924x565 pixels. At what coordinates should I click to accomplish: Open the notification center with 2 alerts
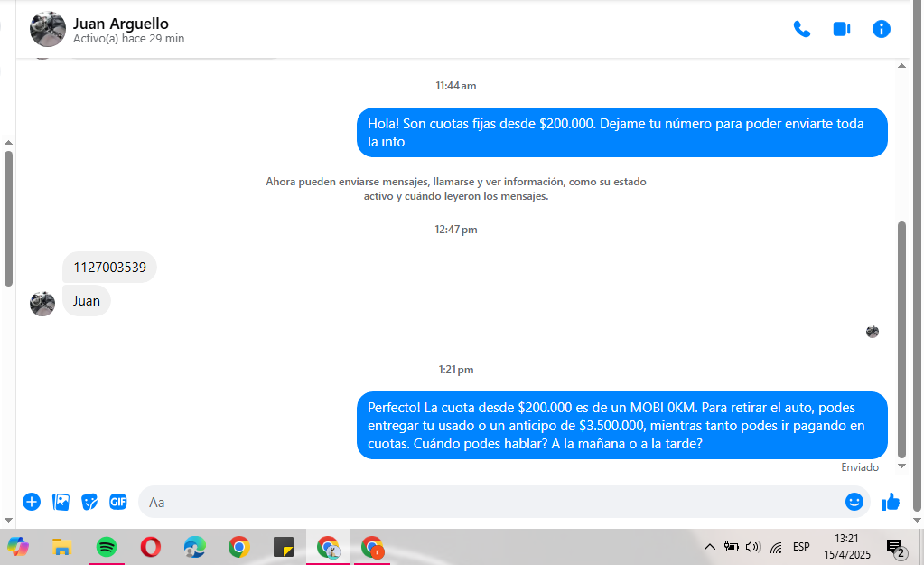pos(896,548)
